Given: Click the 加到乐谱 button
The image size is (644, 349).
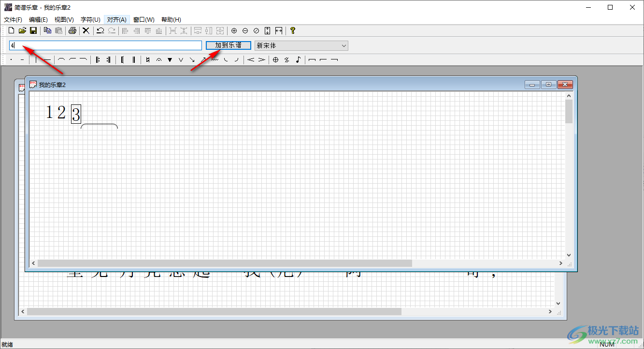Looking at the screenshot, I should tap(228, 45).
